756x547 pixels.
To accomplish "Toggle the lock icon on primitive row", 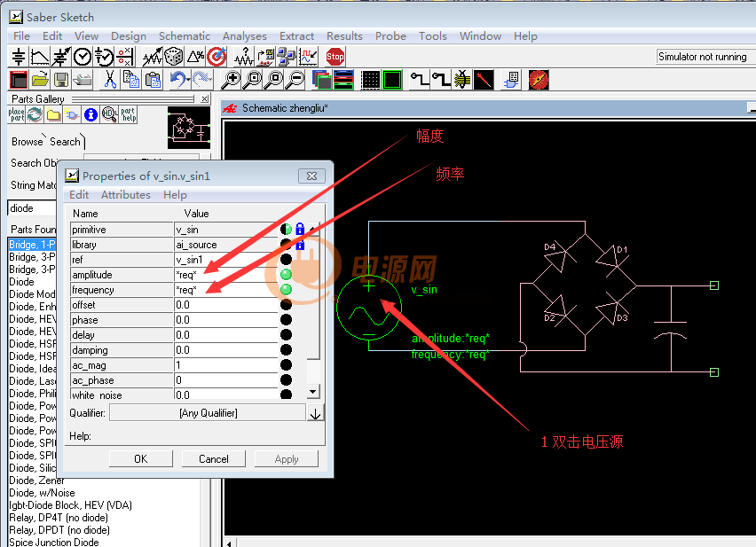I will click(300, 230).
